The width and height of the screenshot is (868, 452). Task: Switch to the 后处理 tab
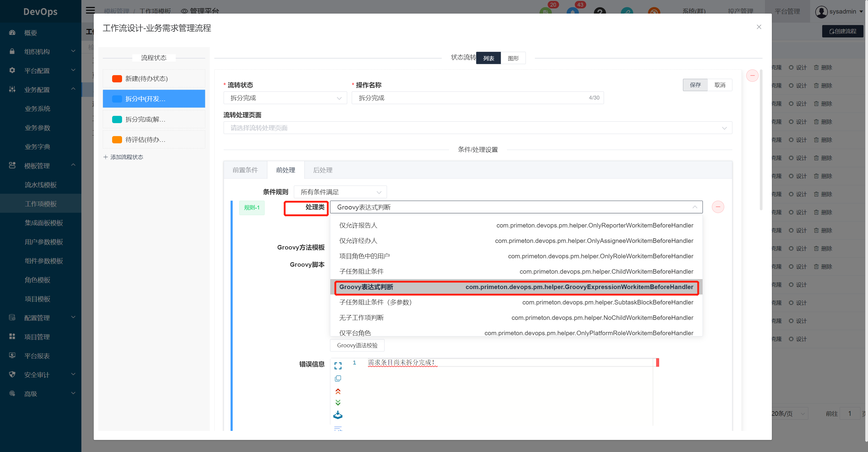[322, 170]
